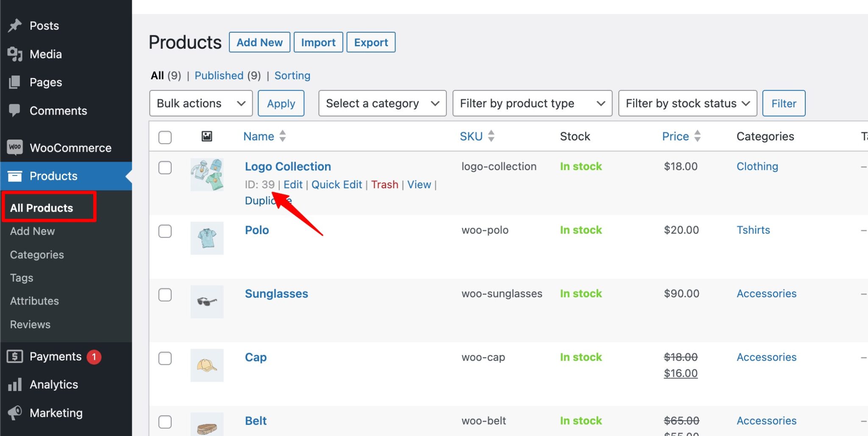Click the Comments speech bubble icon
868x436 pixels.
pos(15,110)
